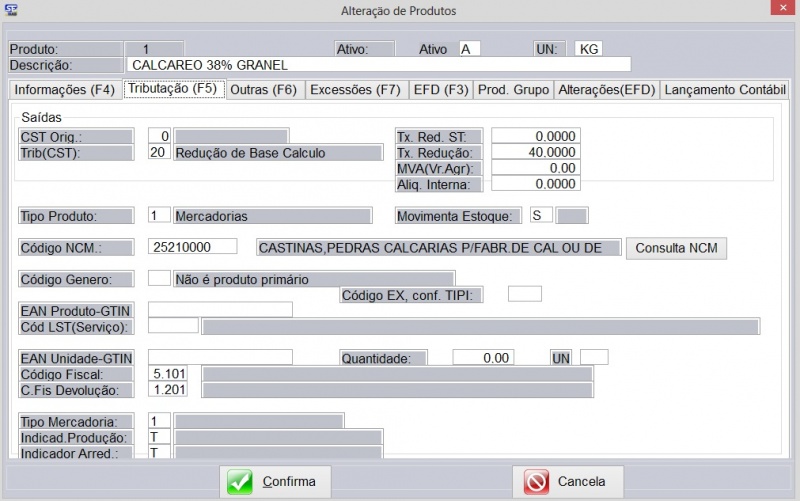Select the EAN Produto-GTIN field

click(220, 310)
